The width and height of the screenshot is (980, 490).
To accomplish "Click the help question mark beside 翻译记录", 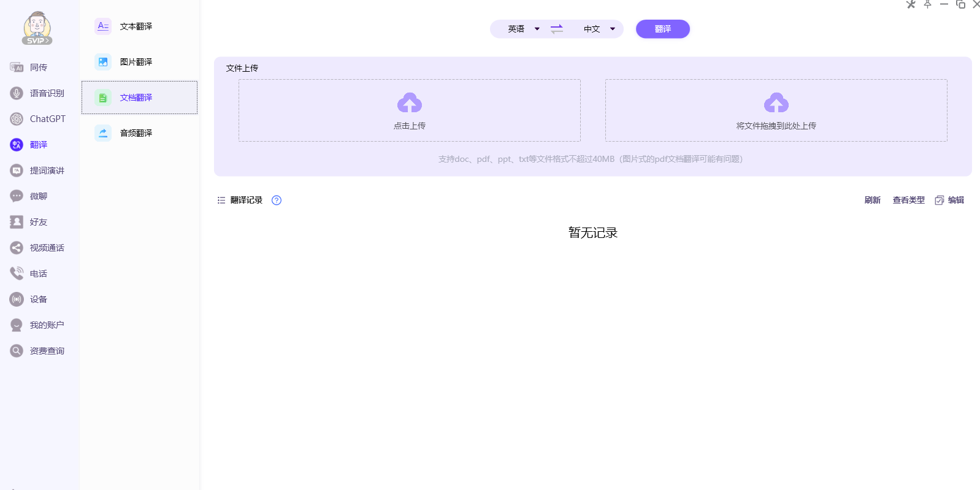I will point(277,200).
